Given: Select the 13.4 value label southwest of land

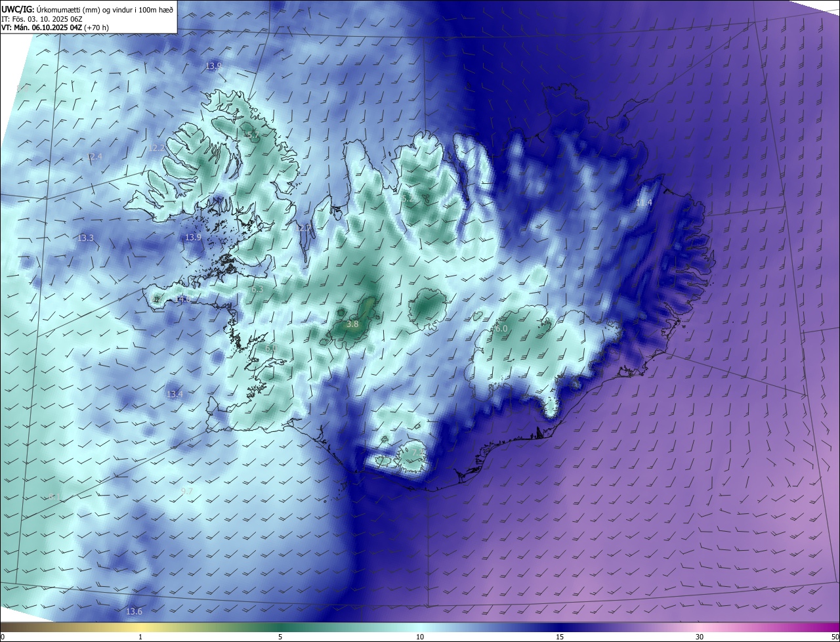Looking at the screenshot, I should (x=175, y=394).
